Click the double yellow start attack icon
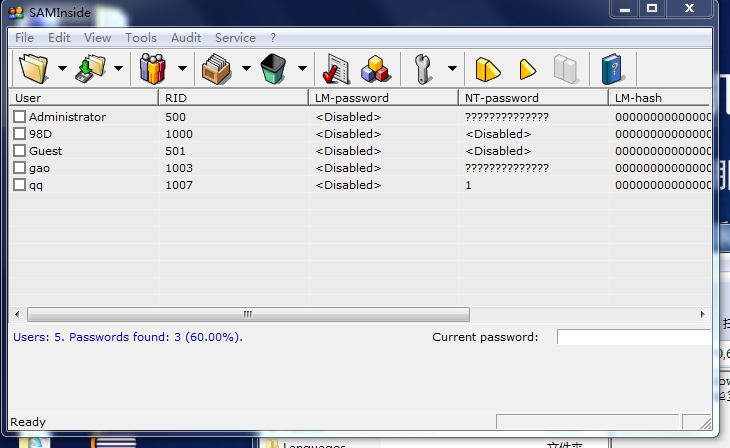This screenshot has width=730, height=448. pyautogui.click(x=487, y=69)
